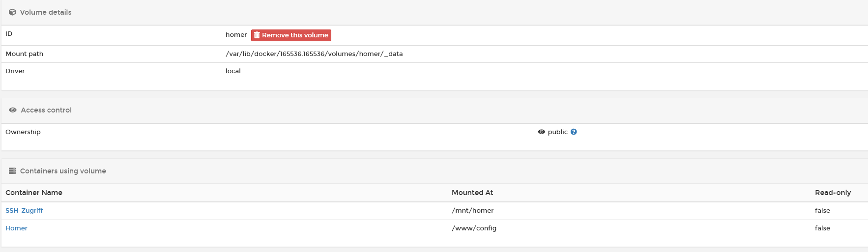Click the Read-only column header

point(833,193)
